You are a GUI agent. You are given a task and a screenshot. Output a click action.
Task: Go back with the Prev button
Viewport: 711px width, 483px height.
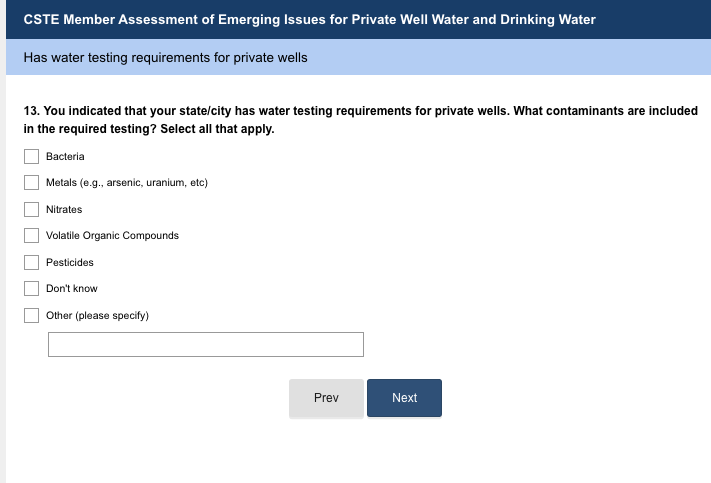pos(326,398)
